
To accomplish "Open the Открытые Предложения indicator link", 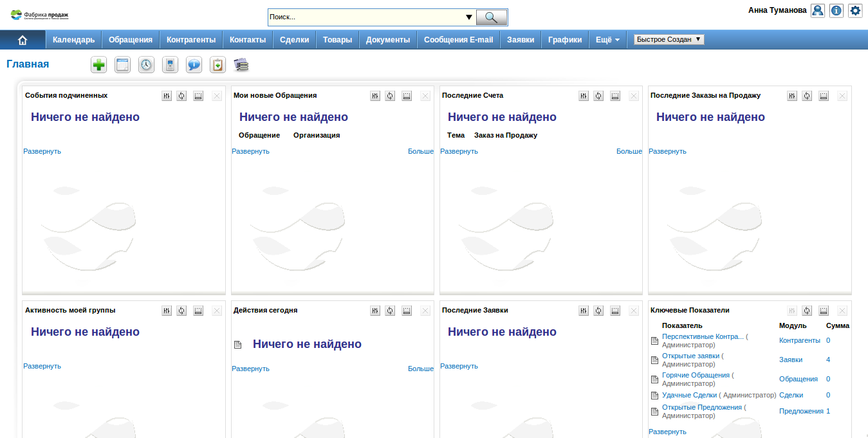I will pos(702,407).
